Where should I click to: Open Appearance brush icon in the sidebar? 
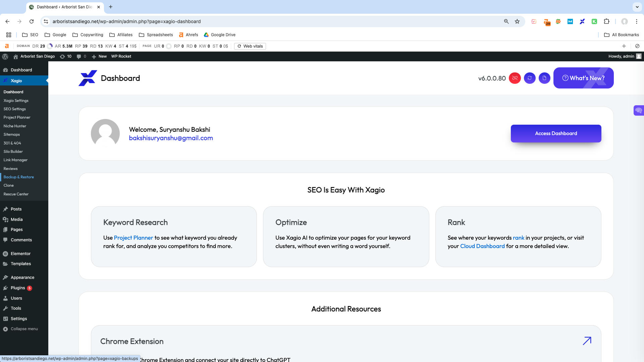tap(5, 278)
